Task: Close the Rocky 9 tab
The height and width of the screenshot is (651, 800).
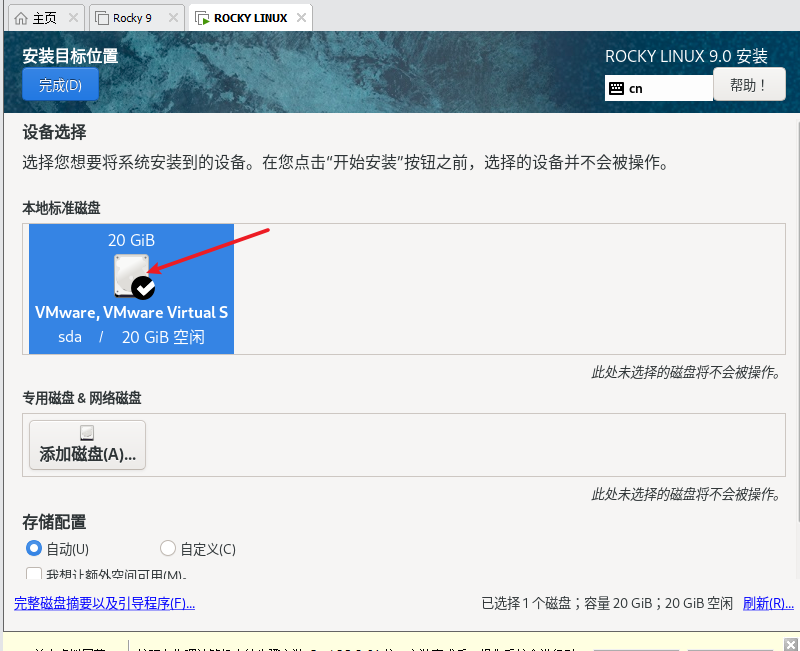Action: click(x=173, y=18)
